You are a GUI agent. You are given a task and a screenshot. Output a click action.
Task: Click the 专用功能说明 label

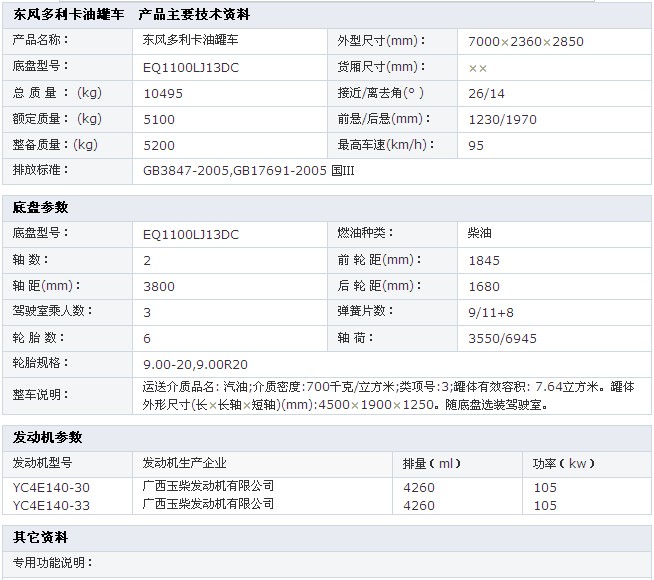click(50, 564)
